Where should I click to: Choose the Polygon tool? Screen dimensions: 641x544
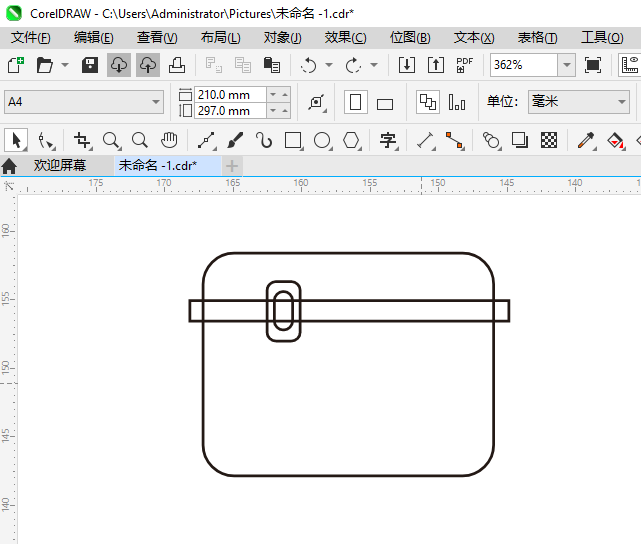click(351, 140)
